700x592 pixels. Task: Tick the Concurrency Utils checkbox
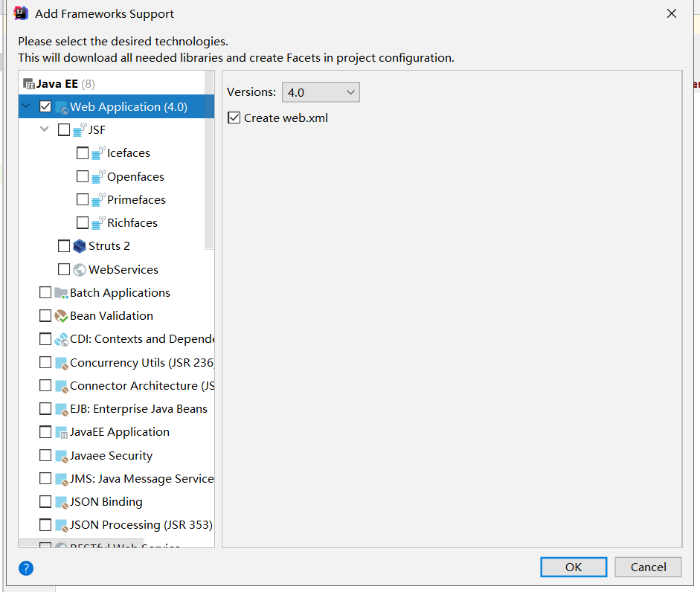coord(45,362)
